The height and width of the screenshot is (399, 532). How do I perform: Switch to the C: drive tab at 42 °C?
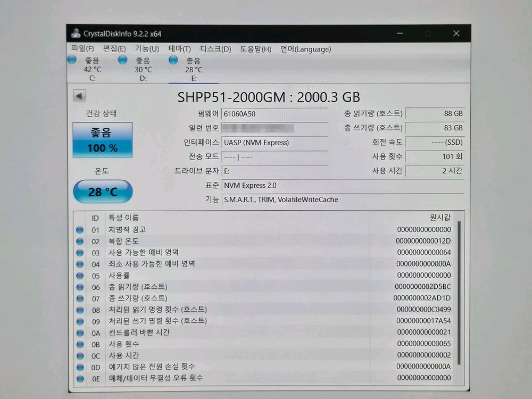[92, 69]
